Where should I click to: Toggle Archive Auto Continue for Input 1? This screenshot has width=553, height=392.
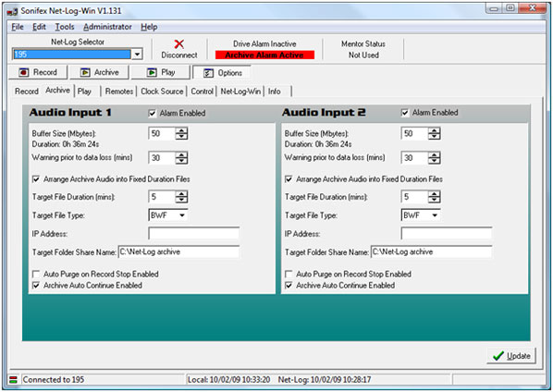pyautogui.click(x=36, y=285)
